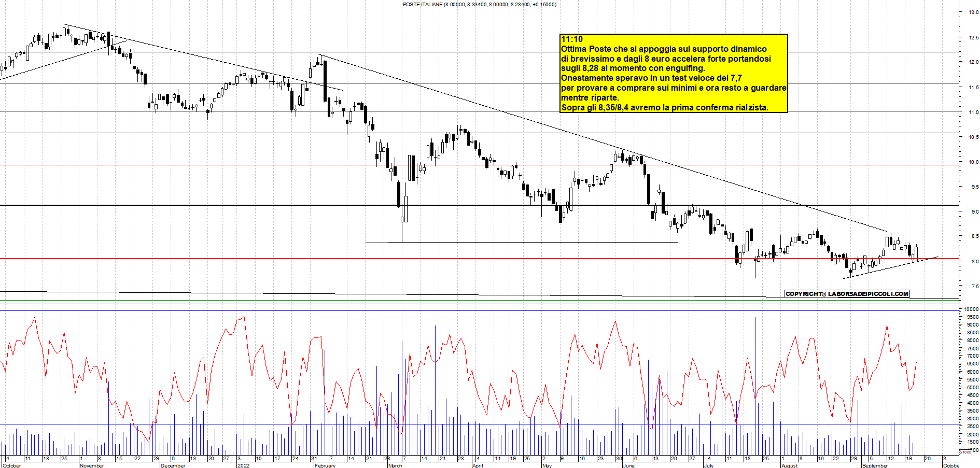Image resolution: width=980 pixels, height=468 pixels.
Task: Click the 8000 volume axis label
Action: [x=972, y=340]
